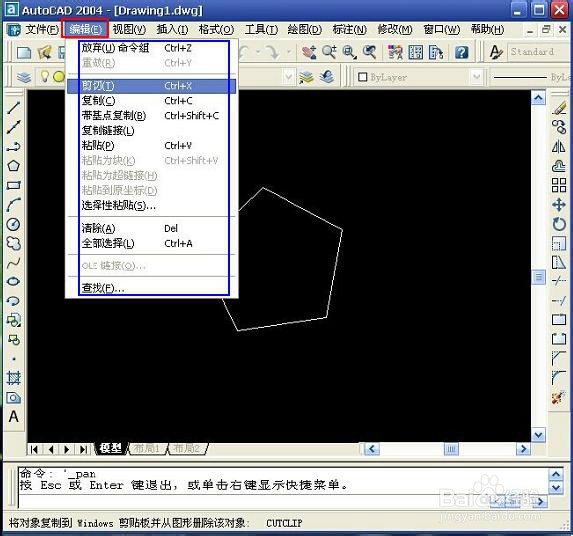Click the Zoom Window icon

(x=350, y=53)
